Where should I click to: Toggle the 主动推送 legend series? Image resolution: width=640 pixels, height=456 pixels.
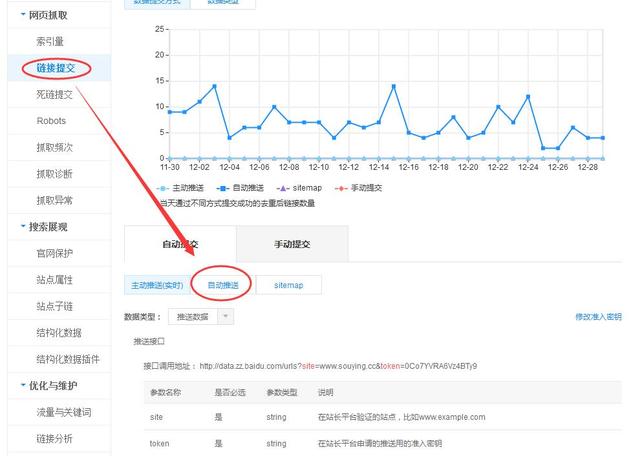tap(180, 188)
